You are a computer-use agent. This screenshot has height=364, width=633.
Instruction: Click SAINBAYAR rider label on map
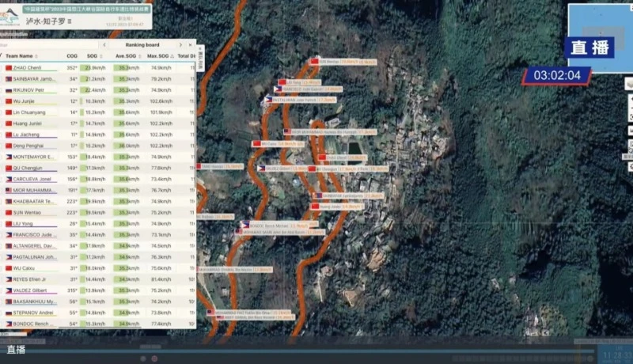coord(348,195)
